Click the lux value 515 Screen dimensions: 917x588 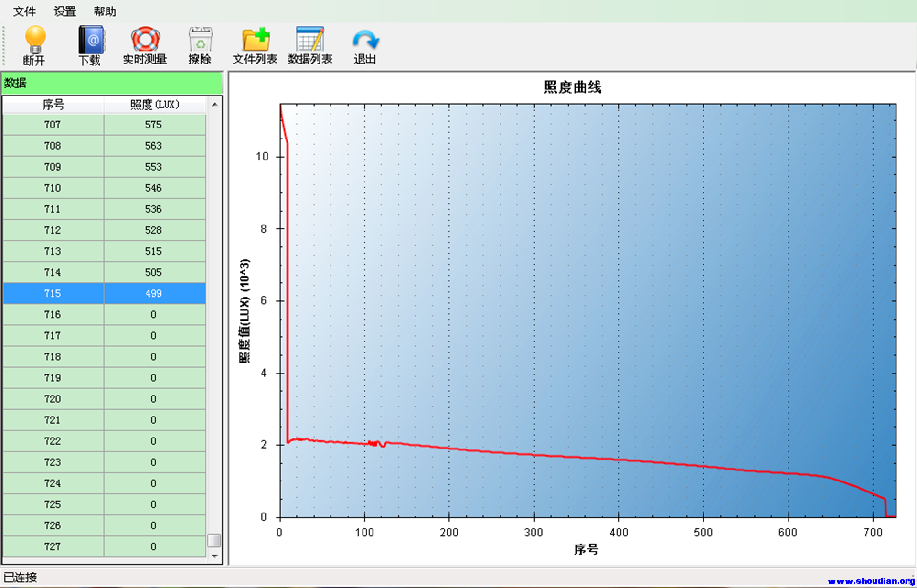[x=153, y=251]
